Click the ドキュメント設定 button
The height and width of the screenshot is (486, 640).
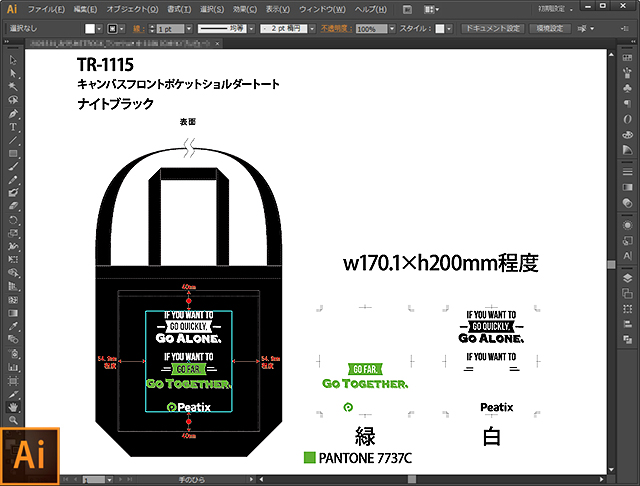(492, 29)
